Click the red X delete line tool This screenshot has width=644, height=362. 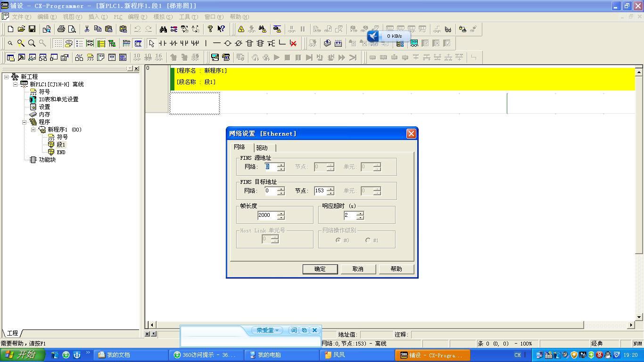[293, 43]
